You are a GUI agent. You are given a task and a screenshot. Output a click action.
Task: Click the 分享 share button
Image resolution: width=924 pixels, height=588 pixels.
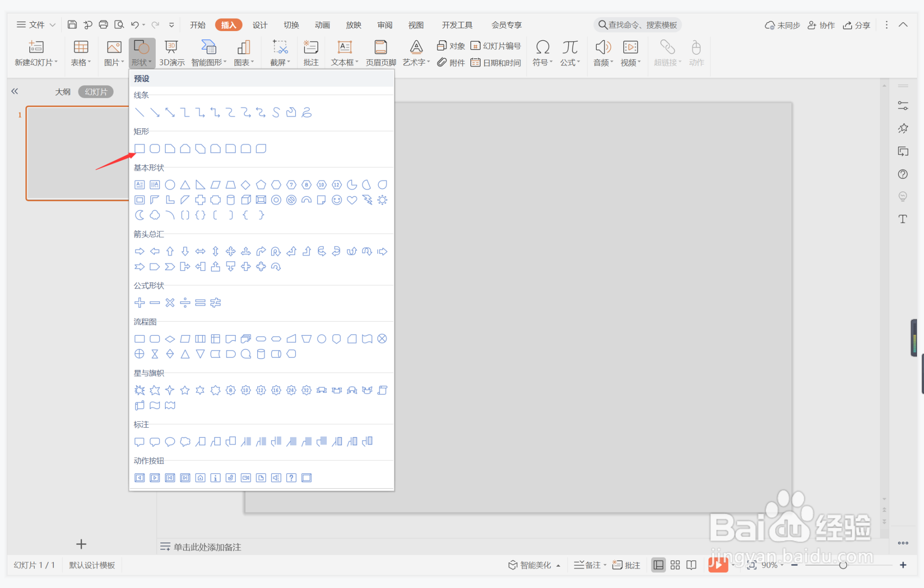(857, 25)
